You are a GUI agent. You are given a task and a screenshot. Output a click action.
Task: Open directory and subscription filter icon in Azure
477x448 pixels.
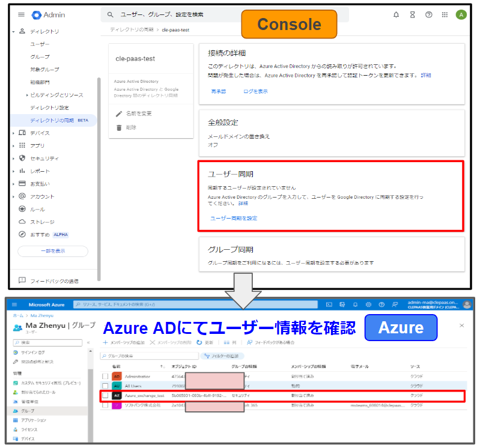tap(342, 304)
